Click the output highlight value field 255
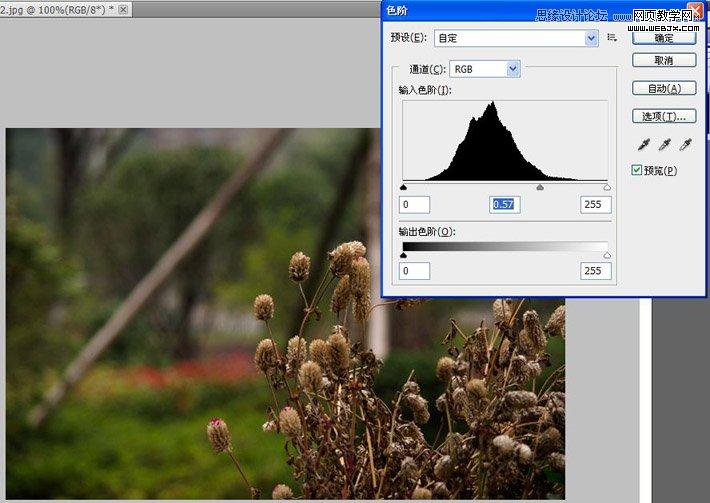The height and width of the screenshot is (503, 710). coord(595,271)
